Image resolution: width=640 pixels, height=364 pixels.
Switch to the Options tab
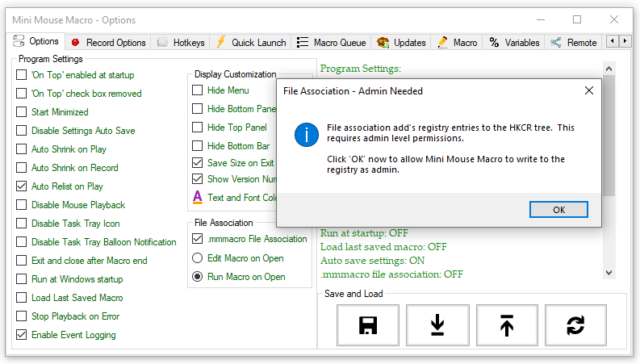tap(36, 42)
